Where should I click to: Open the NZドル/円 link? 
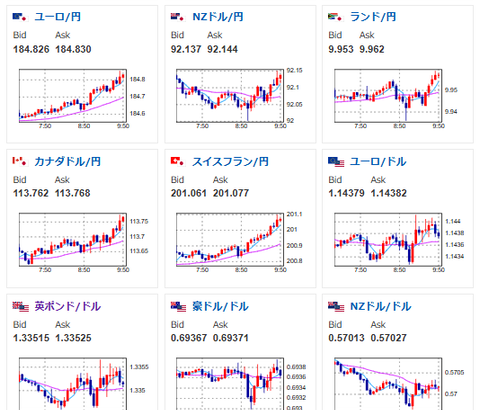pyautogui.click(x=218, y=17)
